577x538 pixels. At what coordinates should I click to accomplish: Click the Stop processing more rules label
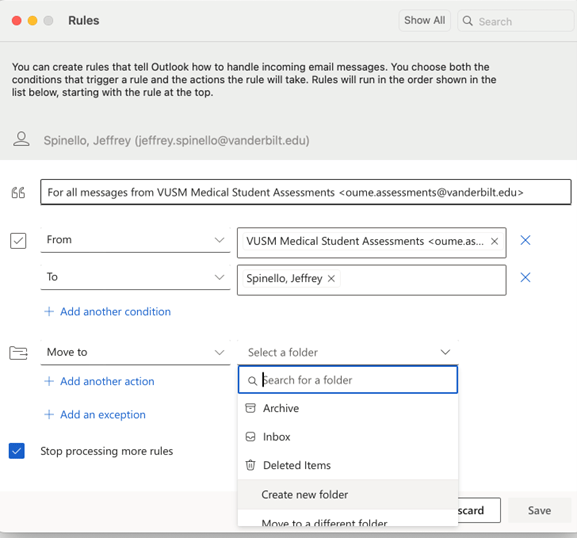click(x=107, y=451)
